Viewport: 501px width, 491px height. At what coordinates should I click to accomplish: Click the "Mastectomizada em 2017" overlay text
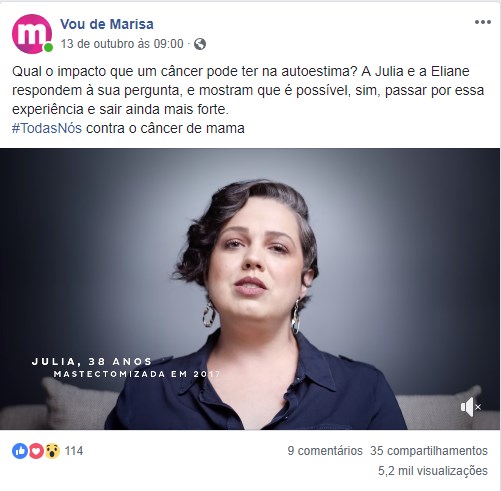click(x=137, y=374)
